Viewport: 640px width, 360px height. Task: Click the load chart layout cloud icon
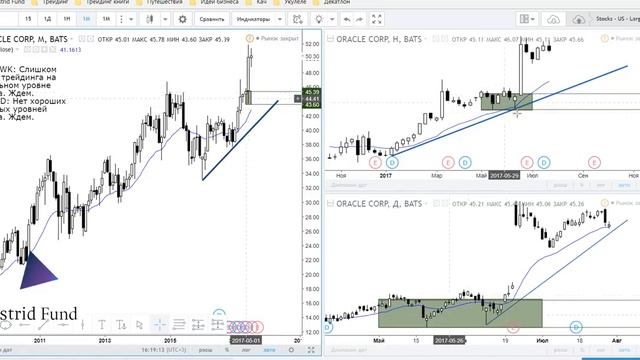click(553, 19)
